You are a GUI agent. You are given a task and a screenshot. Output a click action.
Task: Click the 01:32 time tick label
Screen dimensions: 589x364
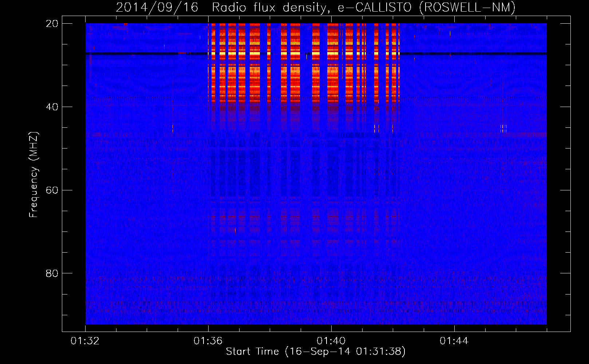[85, 341]
